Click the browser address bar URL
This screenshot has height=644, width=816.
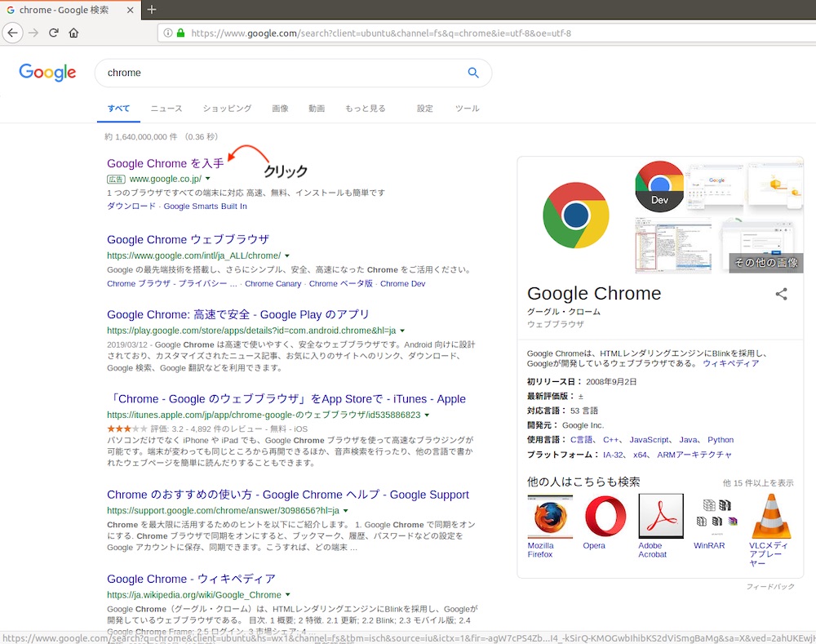(381, 33)
